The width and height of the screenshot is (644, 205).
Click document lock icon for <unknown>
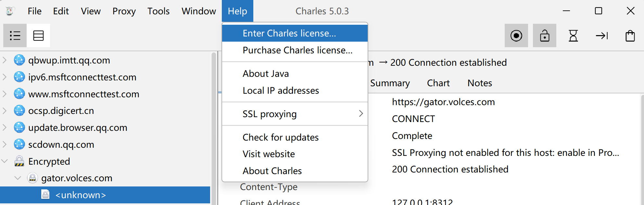coord(45,195)
